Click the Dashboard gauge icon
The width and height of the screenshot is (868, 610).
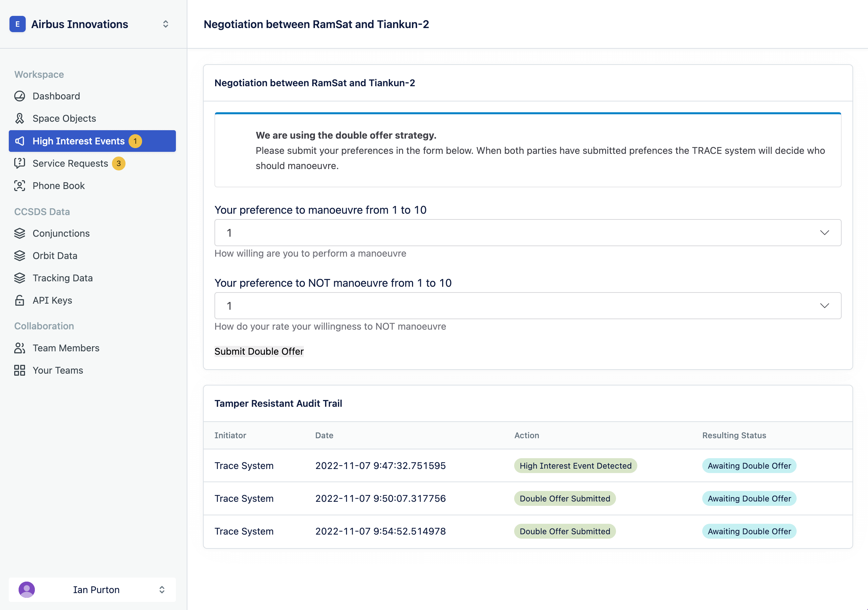pos(20,96)
